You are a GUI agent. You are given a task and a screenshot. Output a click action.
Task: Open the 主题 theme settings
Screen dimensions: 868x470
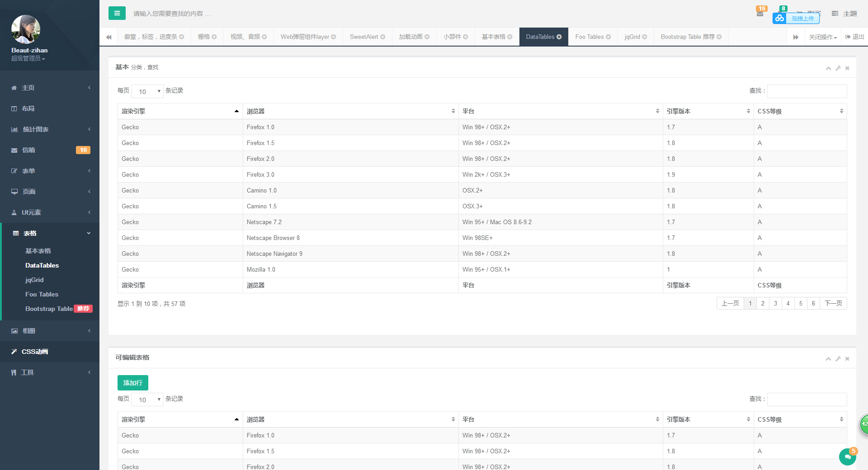(x=844, y=14)
